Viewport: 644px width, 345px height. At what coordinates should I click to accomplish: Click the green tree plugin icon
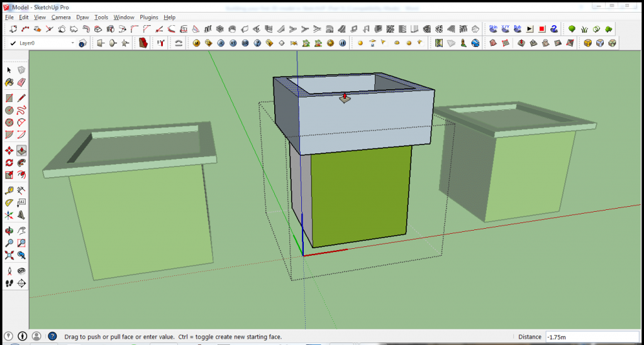572,29
